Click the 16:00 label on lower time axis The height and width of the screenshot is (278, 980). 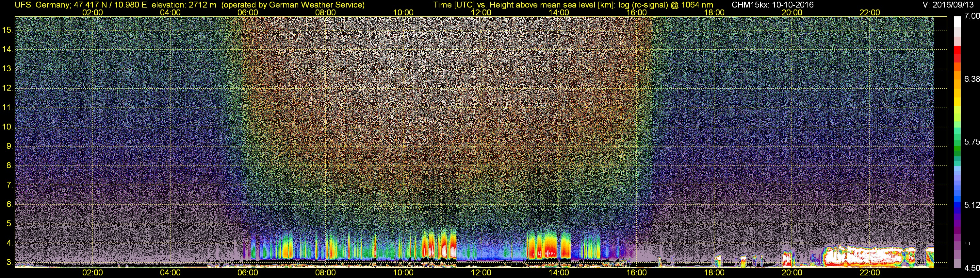(x=636, y=273)
